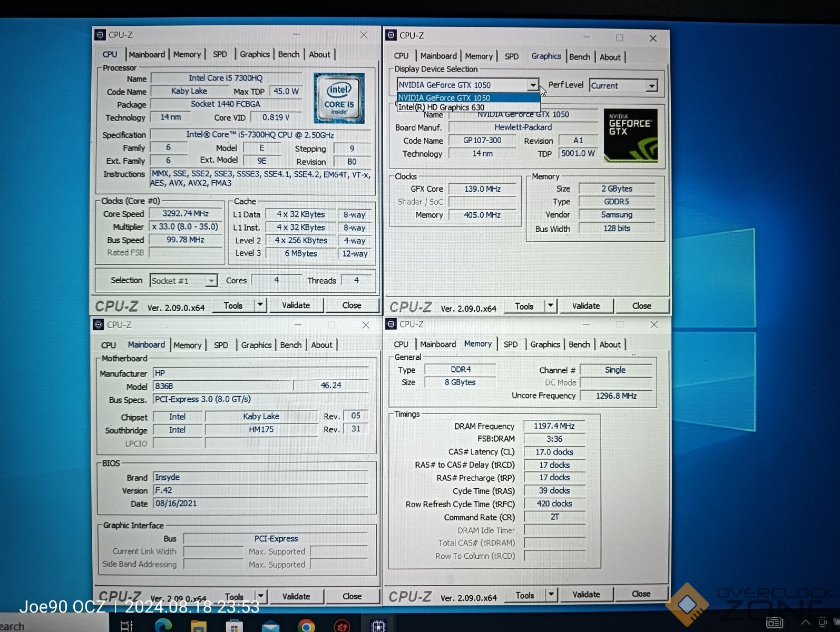This screenshot has height=632, width=840.
Task: Open the Bench tab in the Memory window
Action: pos(579,344)
